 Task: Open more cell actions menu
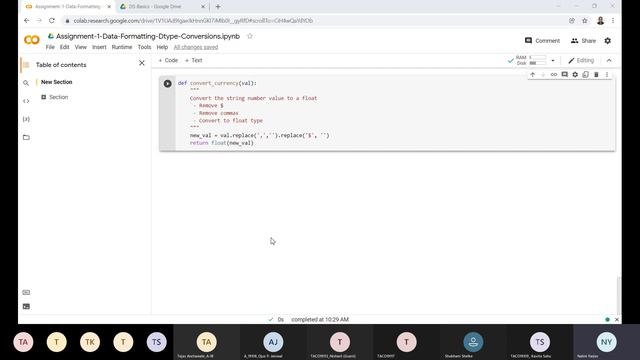607,75
